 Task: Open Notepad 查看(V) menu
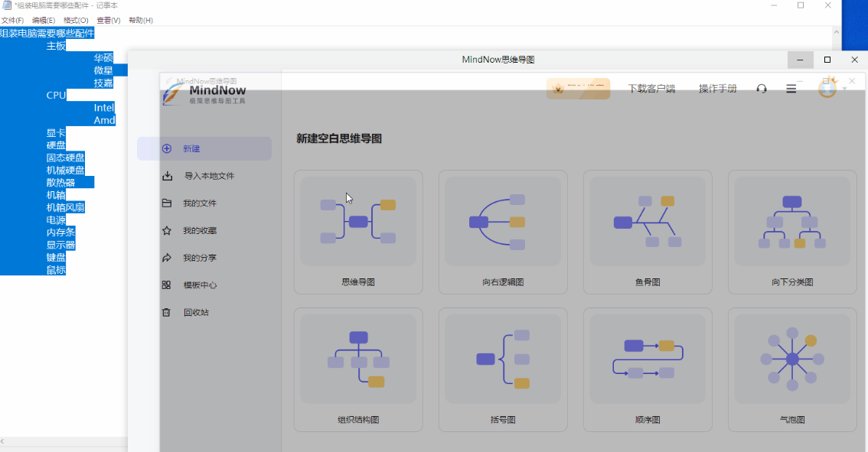click(x=109, y=20)
